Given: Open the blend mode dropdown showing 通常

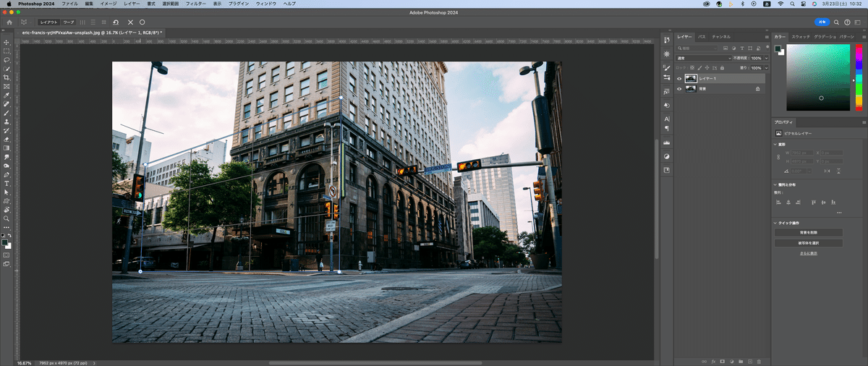Looking at the screenshot, I should pos(704,58).
